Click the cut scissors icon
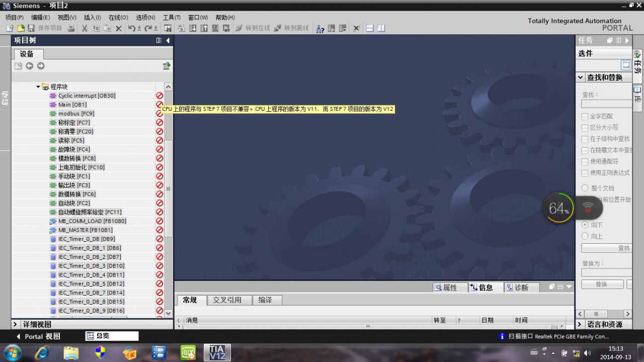The image size is (644, 362). pyautogui.click(x=85, y=28)
